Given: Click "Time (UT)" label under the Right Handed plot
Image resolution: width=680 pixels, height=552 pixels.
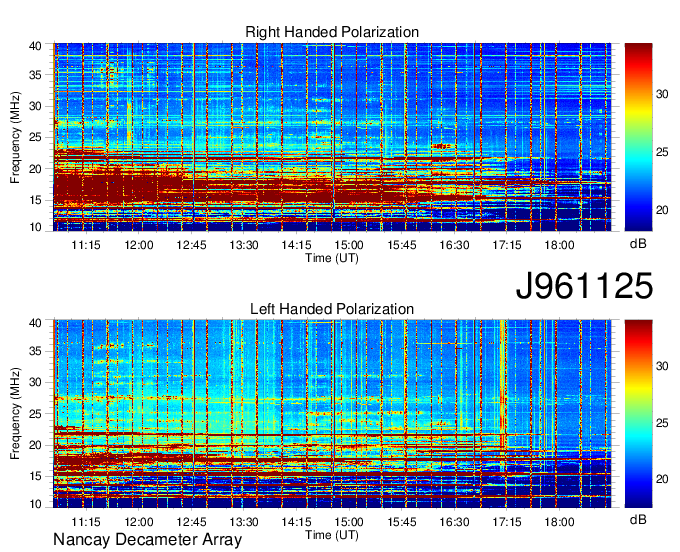Looking at the screenshot, I should 332,258.
